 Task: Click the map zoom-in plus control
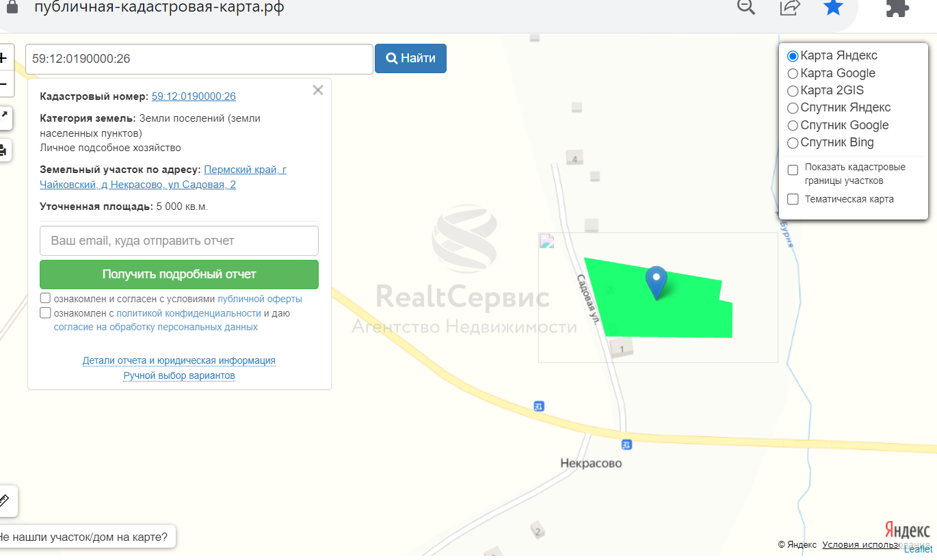click(3, 57)
